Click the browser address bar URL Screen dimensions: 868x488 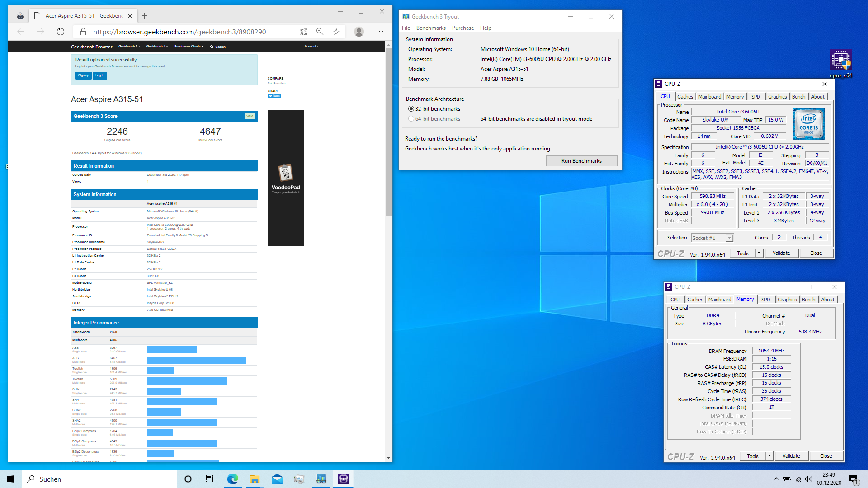pyautogui.click(x=179, y=32)
